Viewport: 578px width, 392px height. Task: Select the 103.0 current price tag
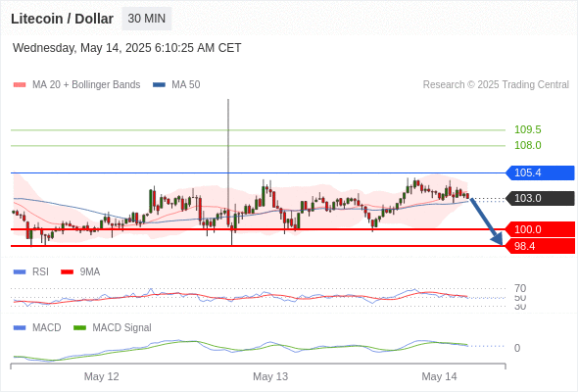pos(540,198)
